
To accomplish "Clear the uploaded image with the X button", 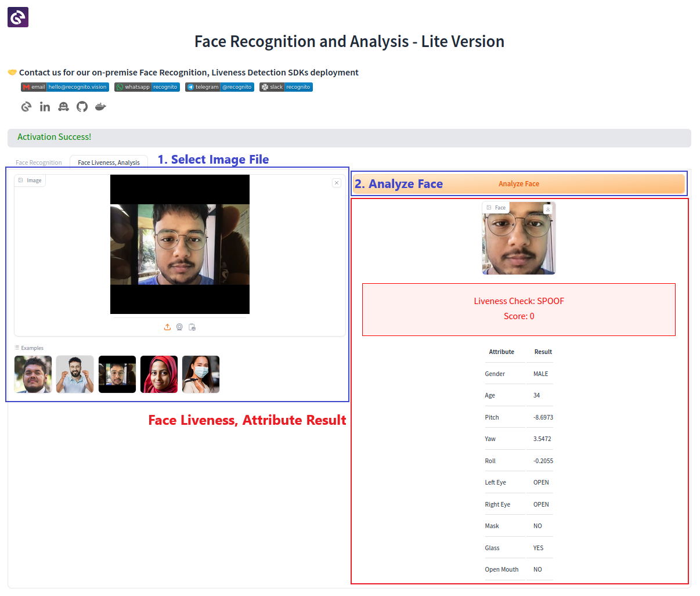I will [336, 183].
